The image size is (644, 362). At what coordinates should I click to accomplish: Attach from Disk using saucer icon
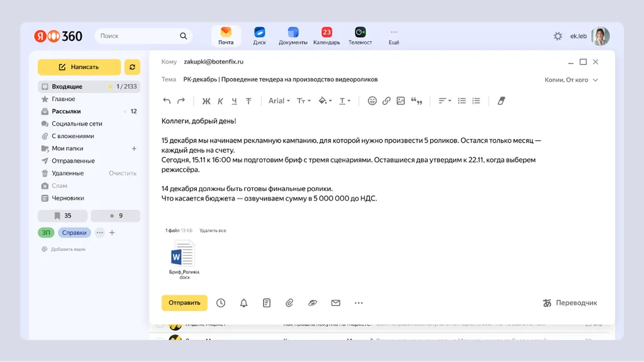tap(313, 303)
